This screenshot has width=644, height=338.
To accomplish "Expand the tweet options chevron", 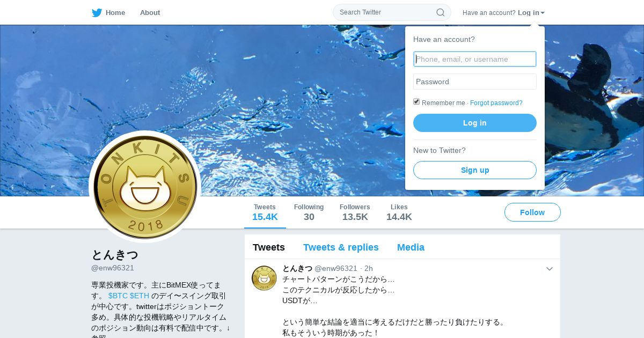I will click(x=550, y=269).
